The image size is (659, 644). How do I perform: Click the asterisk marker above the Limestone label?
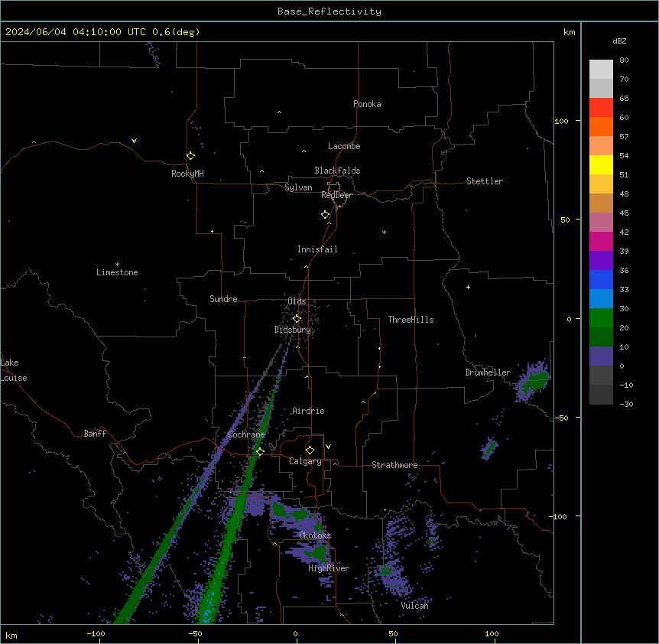click(117, 265)
